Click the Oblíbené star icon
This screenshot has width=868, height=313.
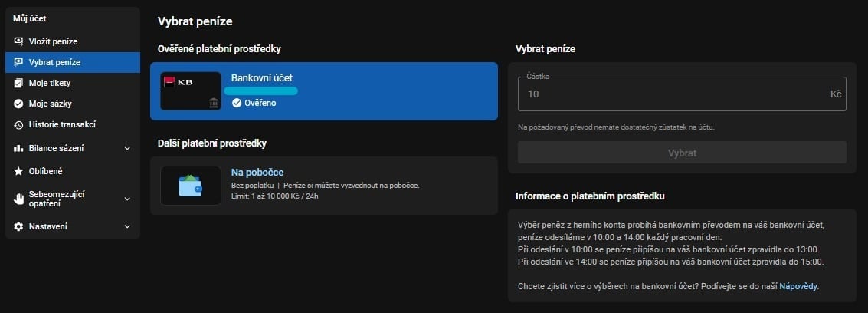pos(18,171)
